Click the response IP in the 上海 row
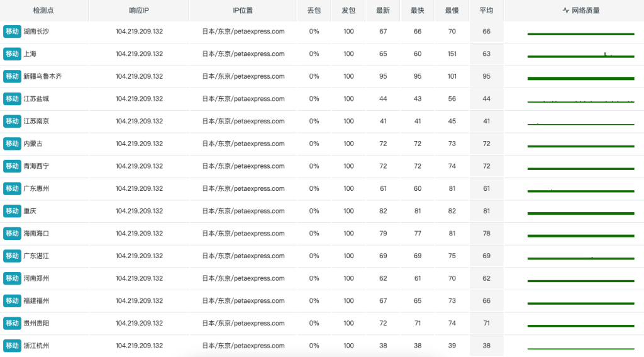The height and width of the screenshot is (357, 644). pos(139,54)
